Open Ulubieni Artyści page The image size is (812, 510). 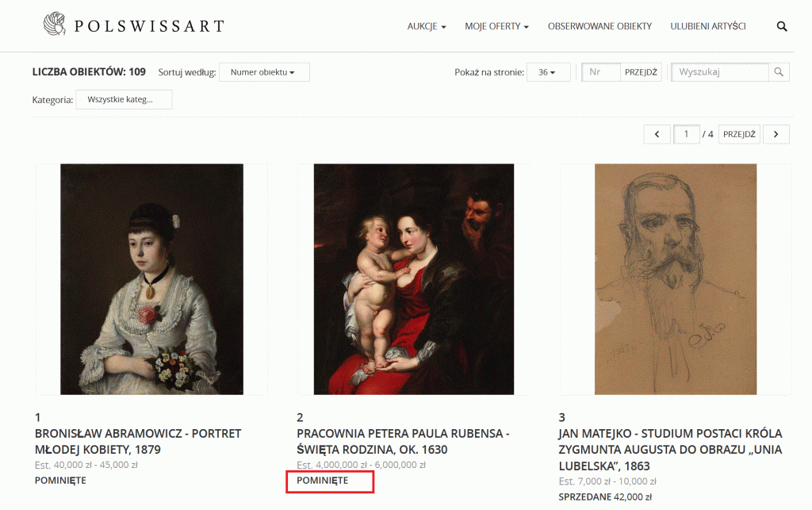708,26
